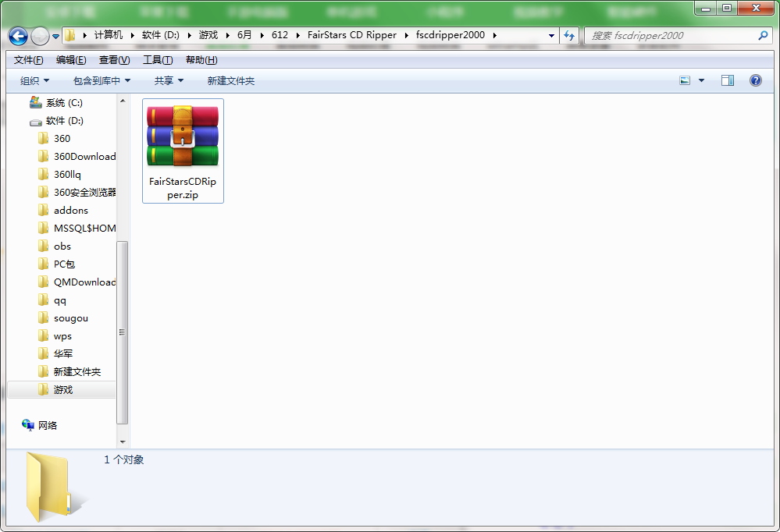Click the navigation pane scrollbar thumb
780x532 pixels.
(123, 332)
